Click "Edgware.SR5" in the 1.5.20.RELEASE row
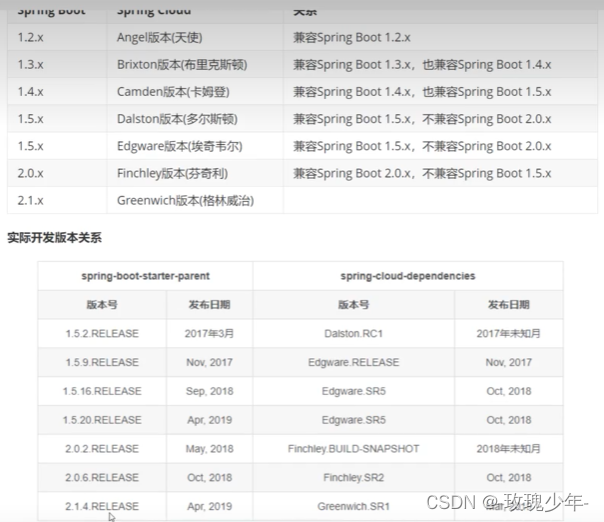 353,420
